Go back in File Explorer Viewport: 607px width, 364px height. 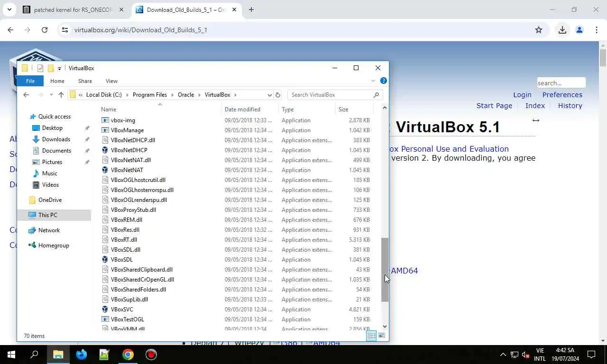(x=26, y=95)
